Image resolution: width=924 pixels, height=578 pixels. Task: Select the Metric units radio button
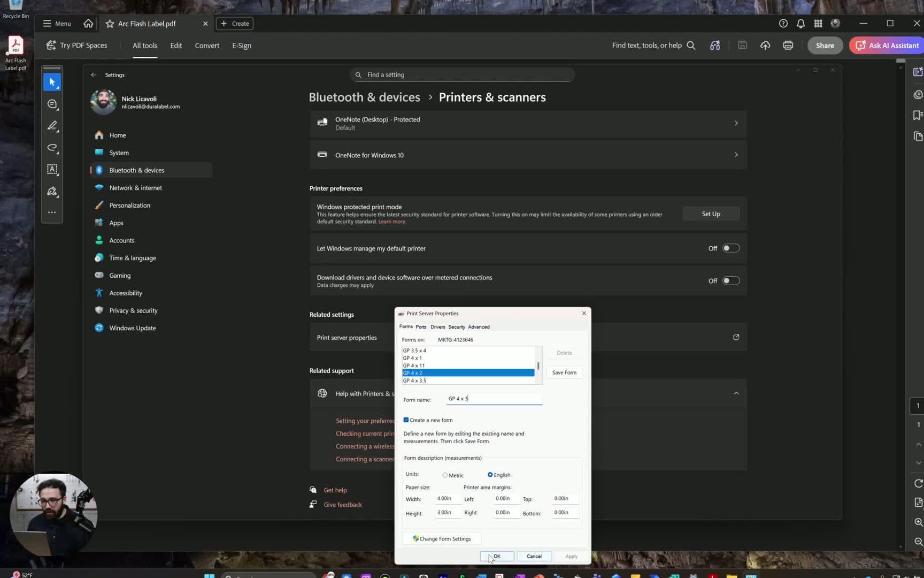point(445,475)
